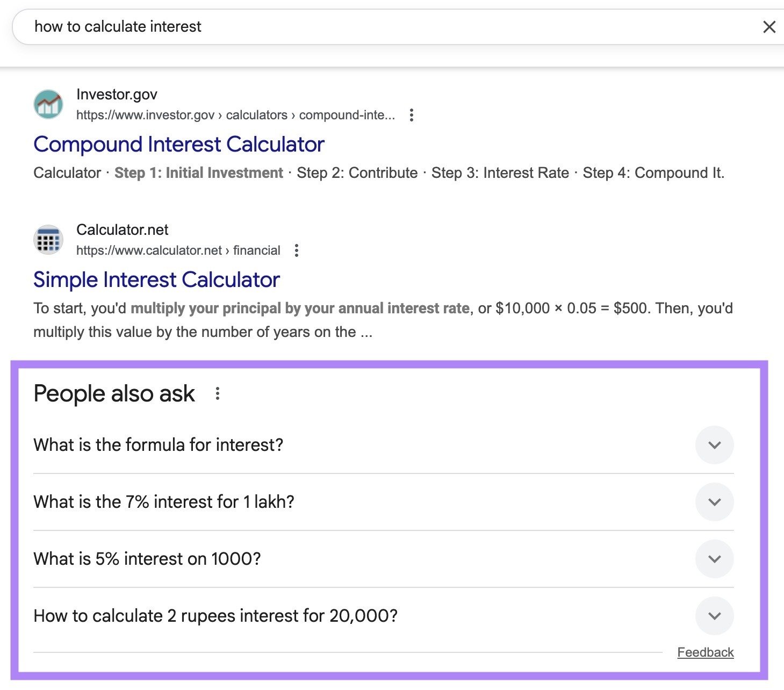Select the 'What is the formula for interest?' question
784x690 pixels.
(159, 444)
